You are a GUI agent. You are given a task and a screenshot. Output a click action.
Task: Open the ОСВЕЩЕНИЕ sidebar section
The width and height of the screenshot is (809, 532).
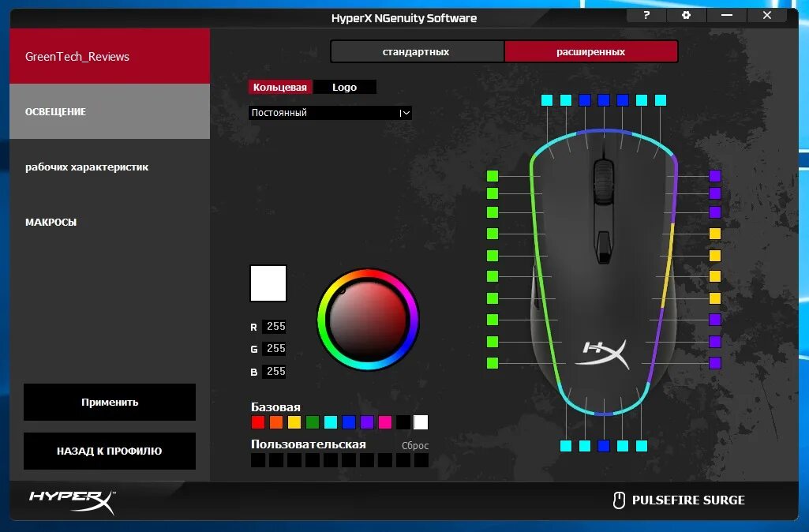tap(110, 111)
